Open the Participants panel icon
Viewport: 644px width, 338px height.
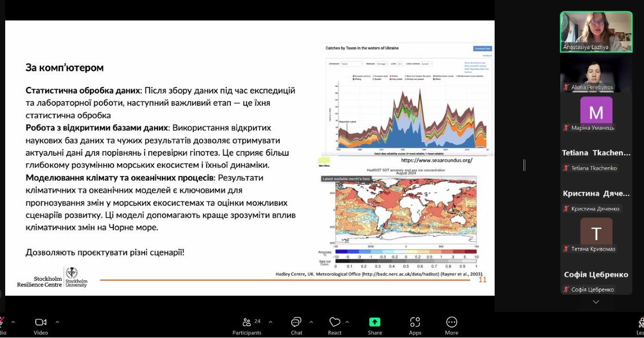247,322
